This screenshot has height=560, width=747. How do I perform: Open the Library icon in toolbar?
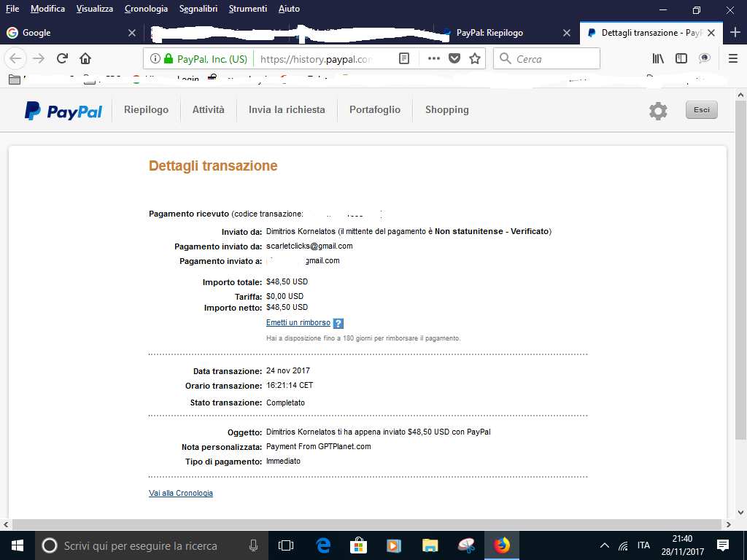point(658,58)
